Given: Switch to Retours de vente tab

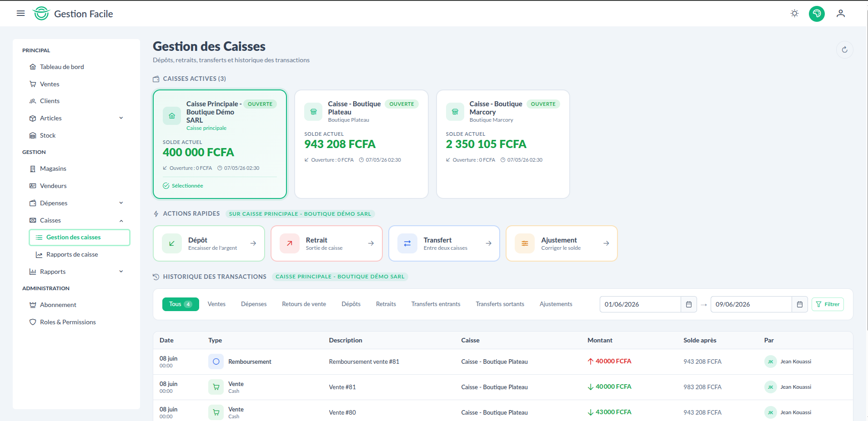Looking at the screenshot, I should click(x=304, y=304).
